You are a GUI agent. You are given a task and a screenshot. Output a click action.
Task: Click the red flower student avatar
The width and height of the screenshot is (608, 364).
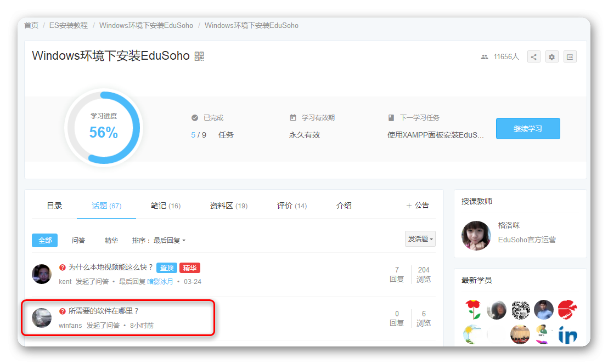point(473,310)
